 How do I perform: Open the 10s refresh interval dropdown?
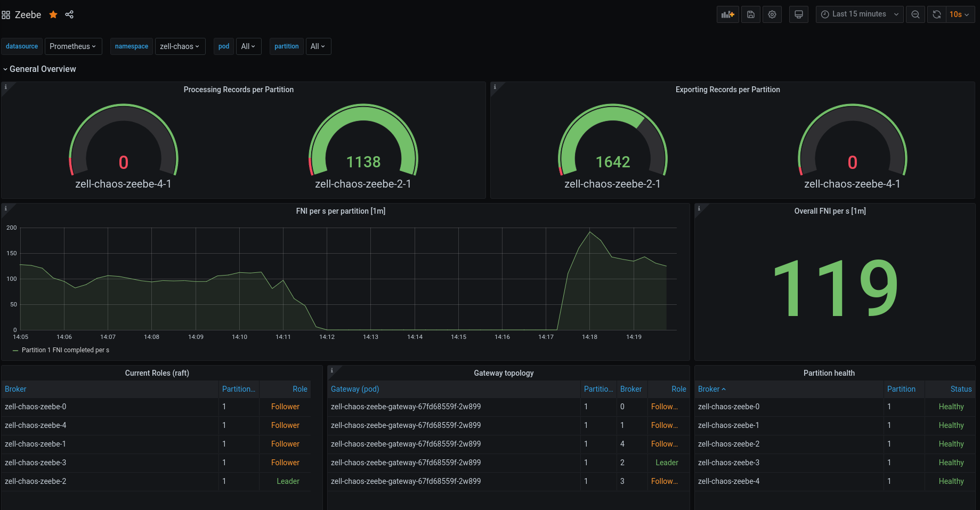click(960, 14)
